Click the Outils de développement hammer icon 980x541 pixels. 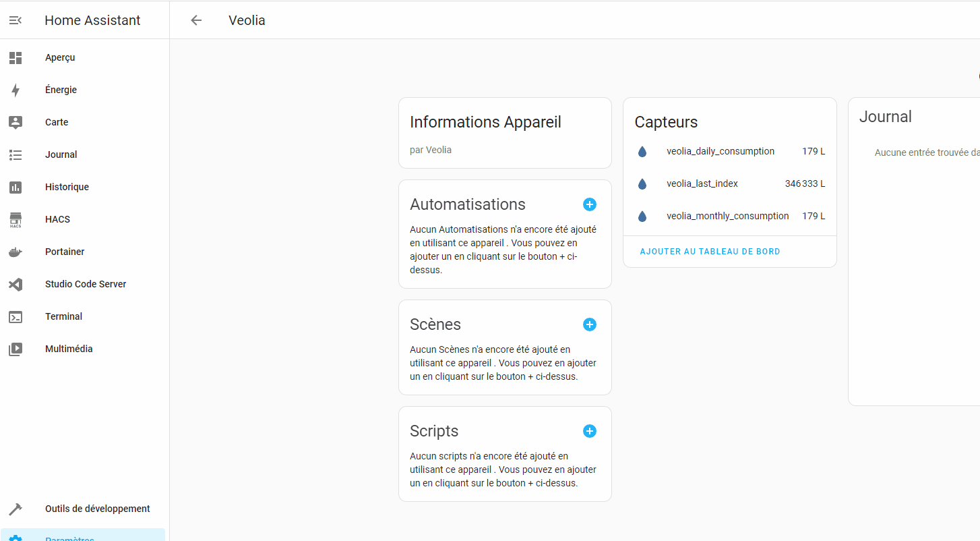(16, 509)
